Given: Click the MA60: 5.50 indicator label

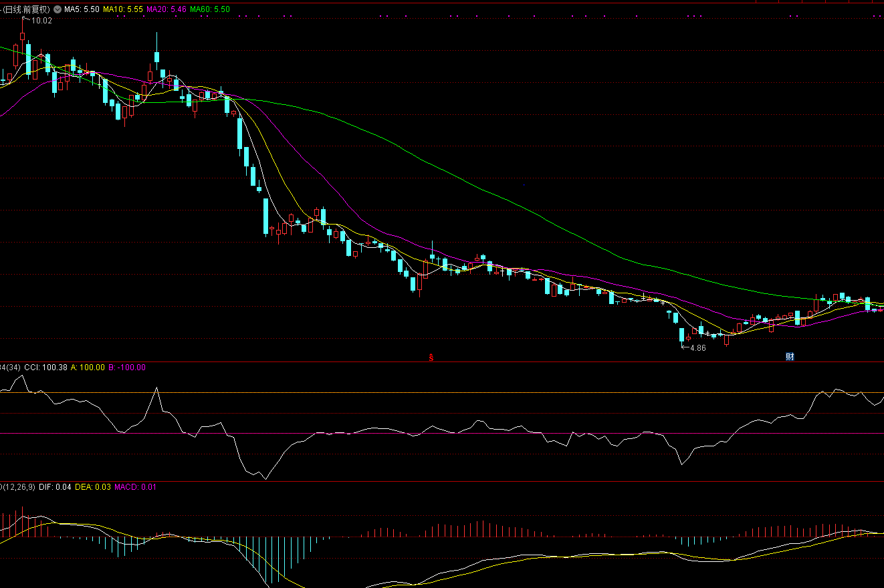Looking at the screenshot, I should coord(210,10).
